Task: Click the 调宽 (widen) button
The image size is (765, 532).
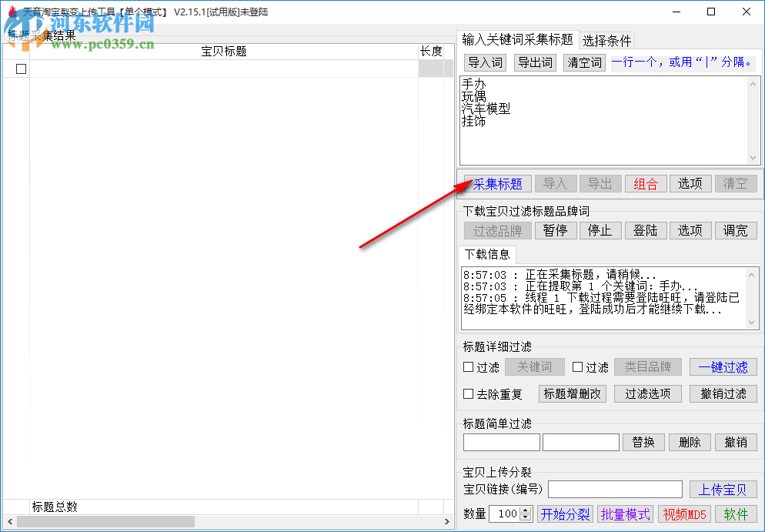Action: [736, 230]
